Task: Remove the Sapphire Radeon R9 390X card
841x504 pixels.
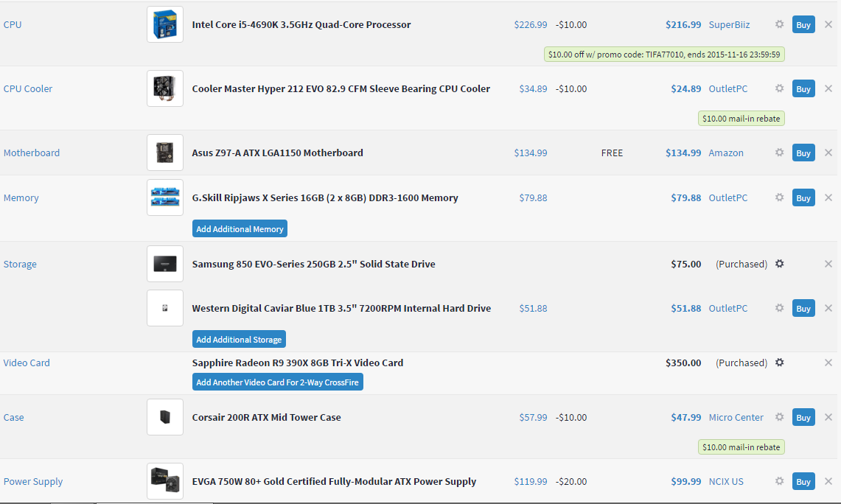Action: (828, 363)
